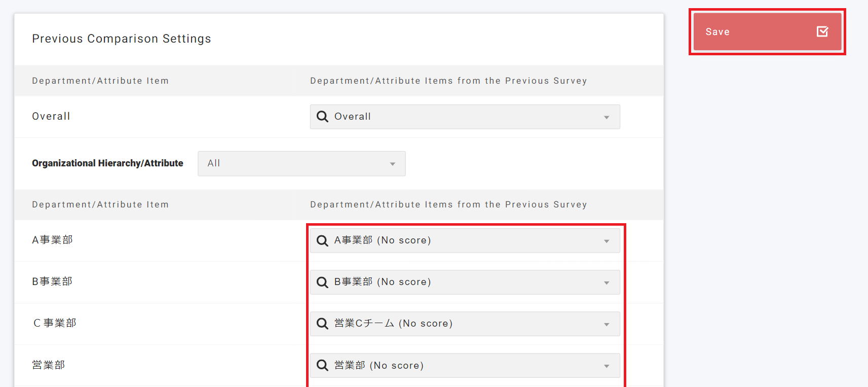Click the 営業部 row label

click(49, 365)
